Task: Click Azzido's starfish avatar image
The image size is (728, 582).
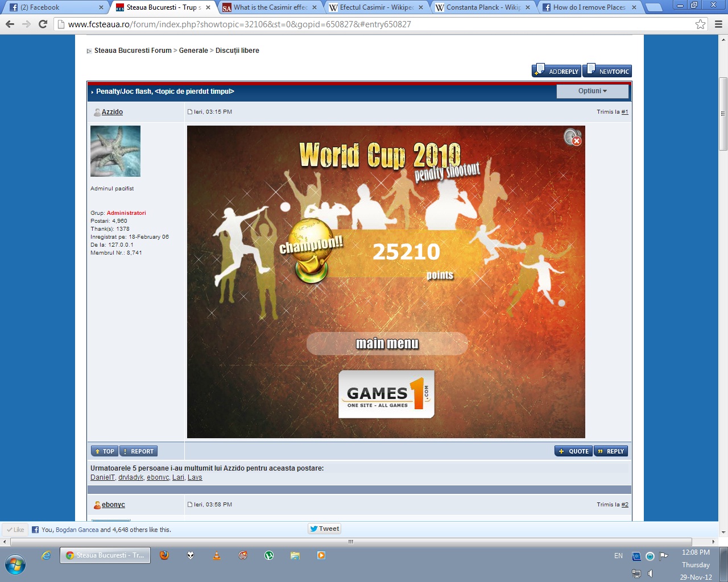Action: [x=115, y=151]
